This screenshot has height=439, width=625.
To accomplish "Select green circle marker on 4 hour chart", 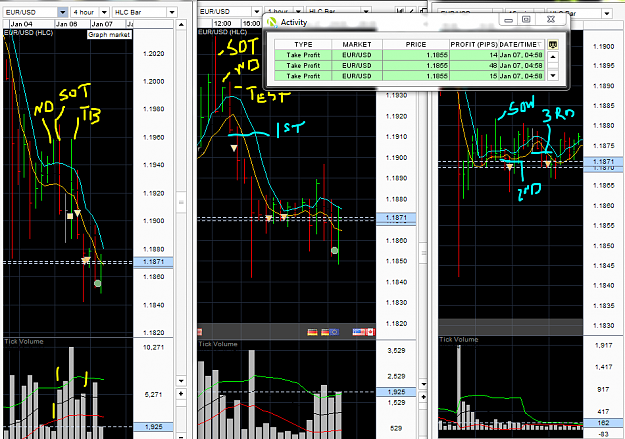I will pos(98,283).
